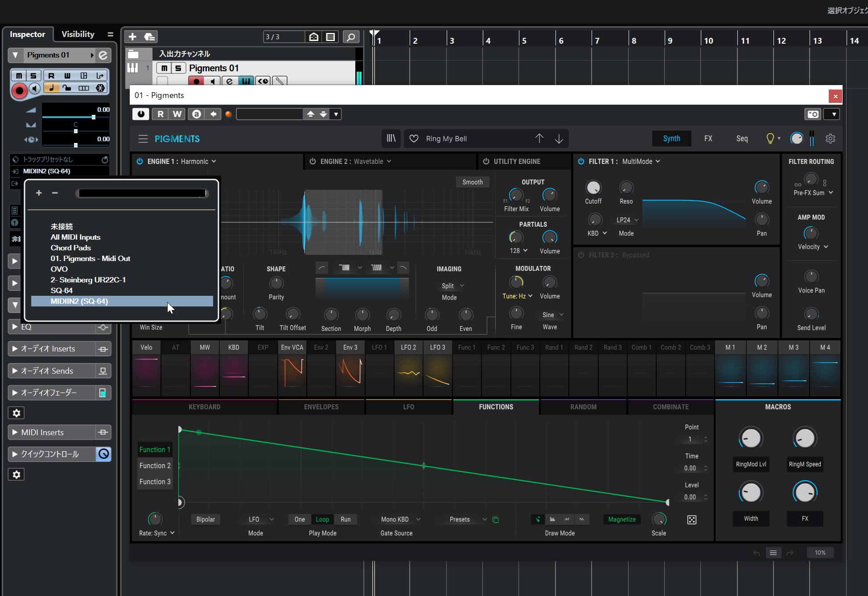Open Pigments settings gear icon
The image size is (868, 596).
point(830,139)
